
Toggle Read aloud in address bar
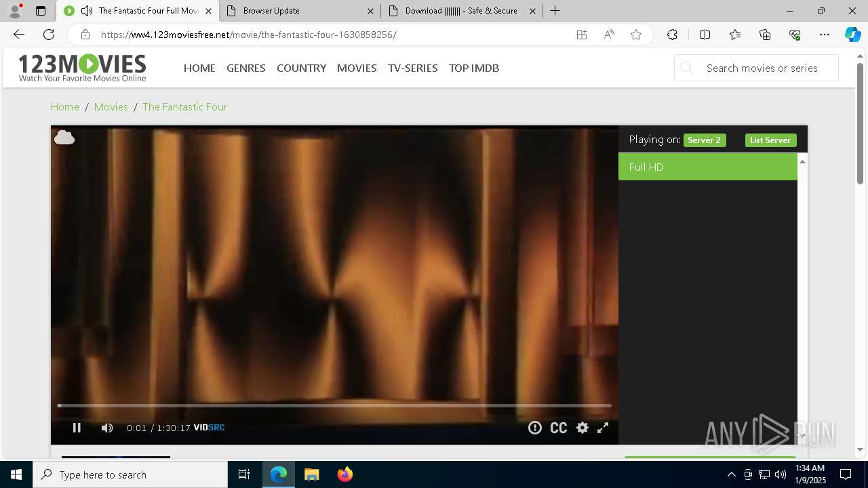click(609, 35)
